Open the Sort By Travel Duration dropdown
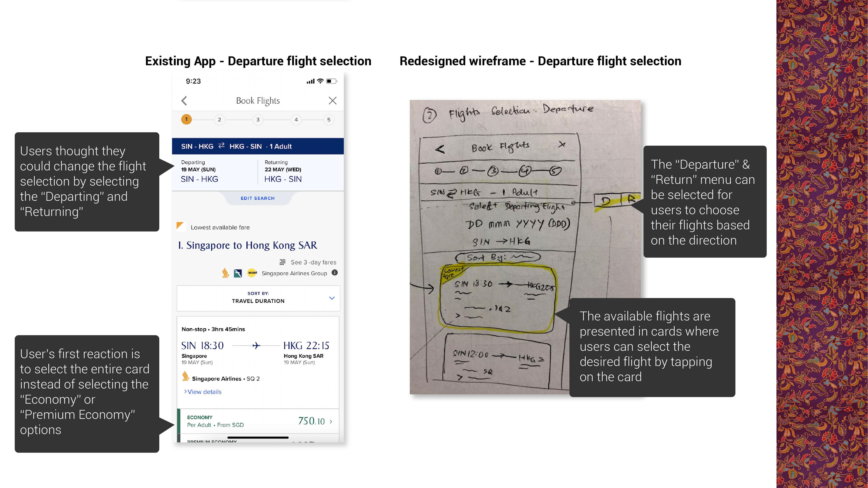 pyautogui.click(x=258, y=298)
